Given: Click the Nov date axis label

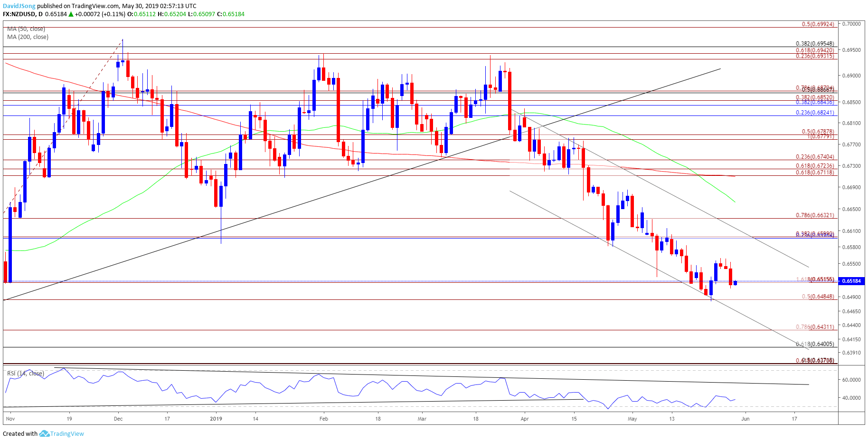Looking at the screenshot, I should click(x=10, y=419).
